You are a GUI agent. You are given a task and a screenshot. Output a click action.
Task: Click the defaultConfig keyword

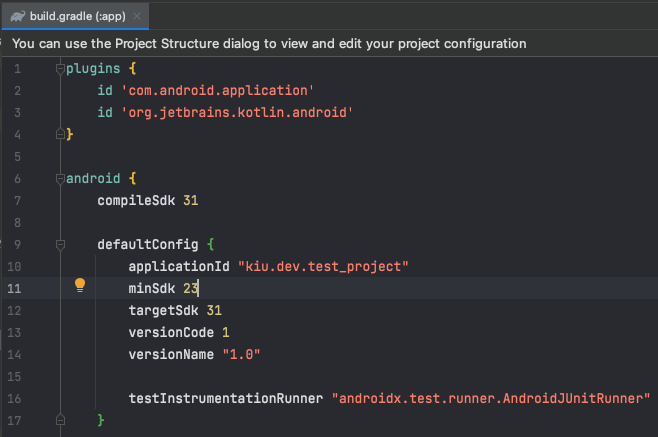(x=148, y=245)
